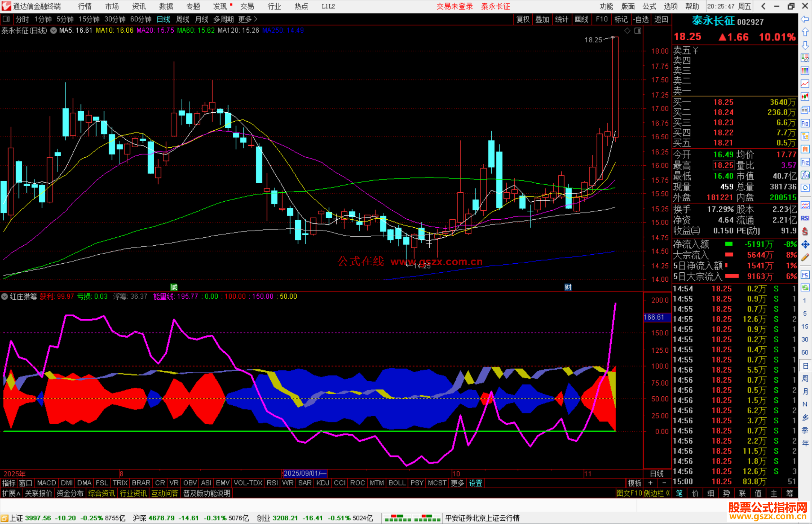812x524 pixels.
Task: Toggle the round indicator before MA5
Action: click(54, 30)
